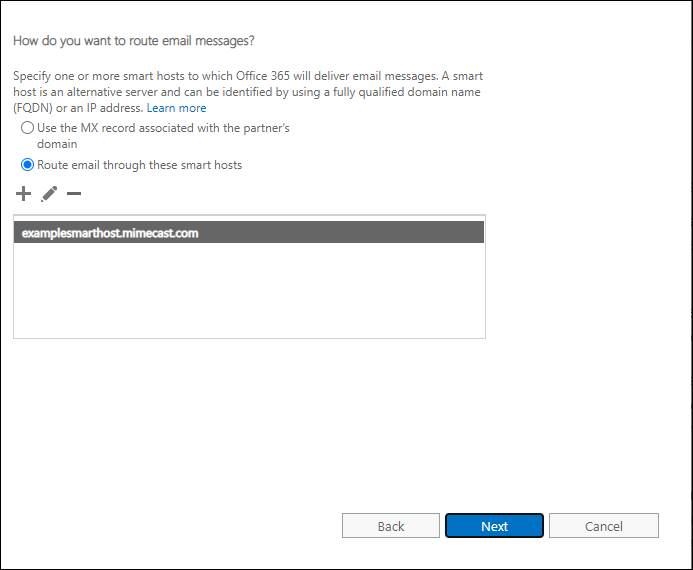The width and height of the screenshot is (693, 570).
Task: Click the 'Route email through these smart hosts' label text
Action: pyautogui.click(x=139, y=165)
